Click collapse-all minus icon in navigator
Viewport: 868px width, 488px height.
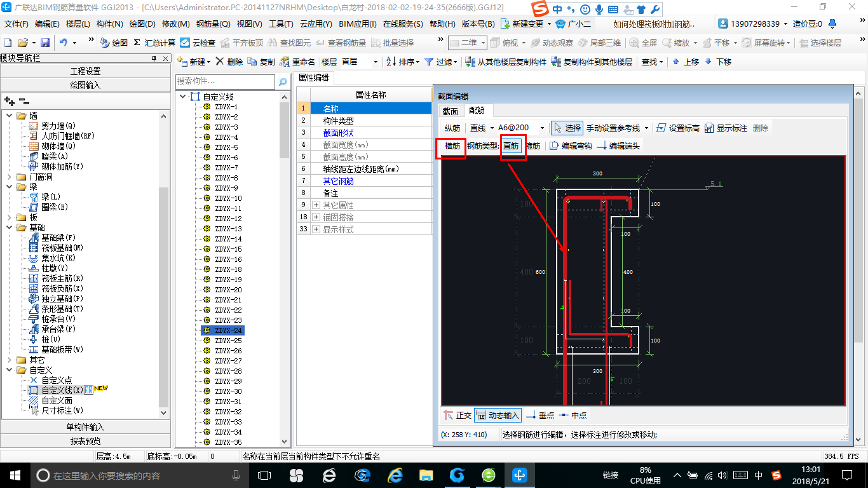coord(24,100)
